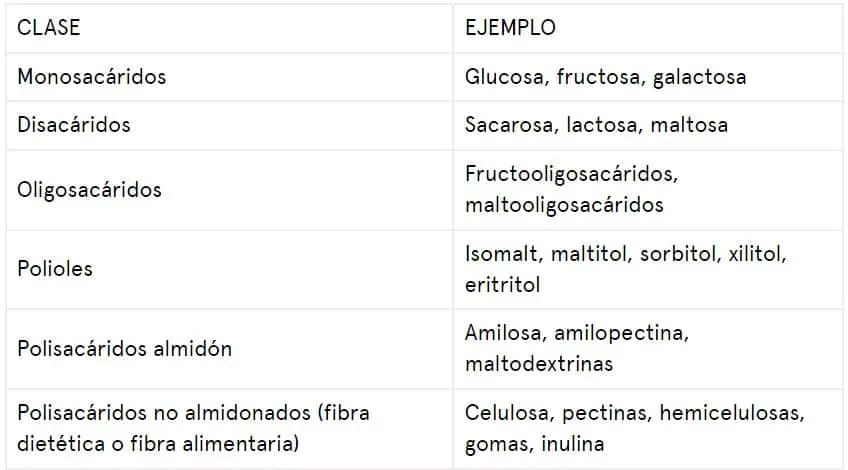This screenshot has height=470, width=848.
Task: Click the Oligosacáridos class cell
Action: (229, 190)
